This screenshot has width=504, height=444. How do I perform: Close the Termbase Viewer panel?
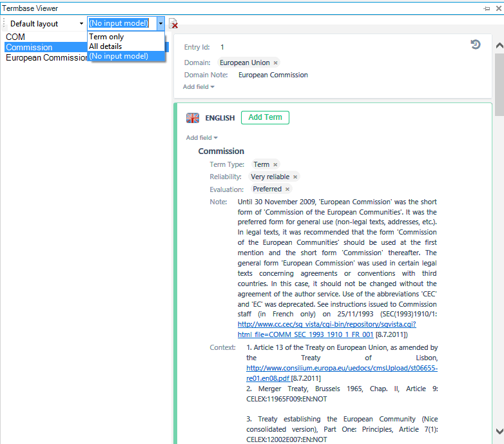coord(499,8)
